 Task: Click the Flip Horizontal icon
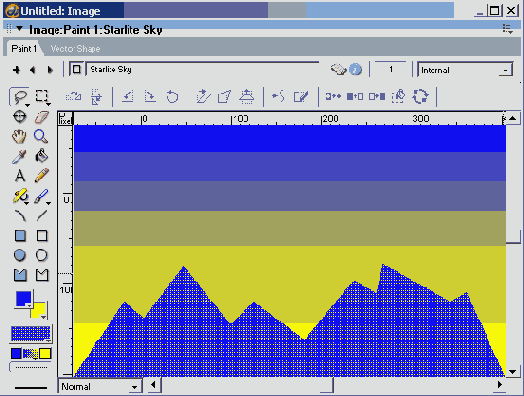73,97
